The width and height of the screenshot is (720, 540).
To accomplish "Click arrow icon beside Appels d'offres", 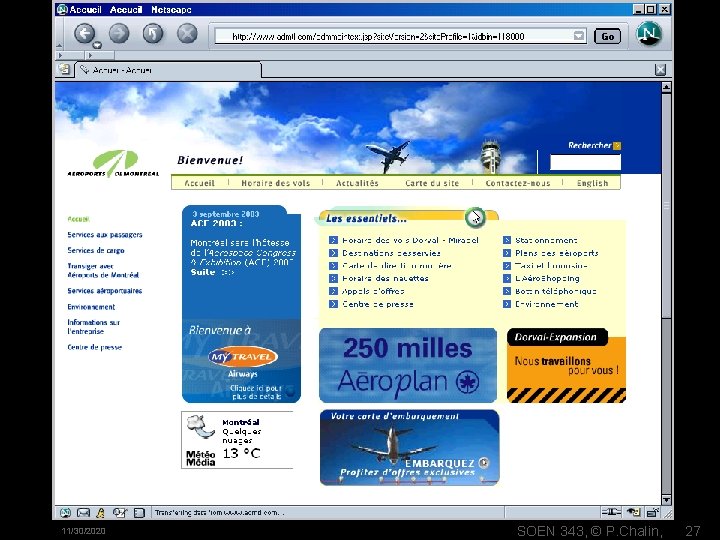I will 333,291.
